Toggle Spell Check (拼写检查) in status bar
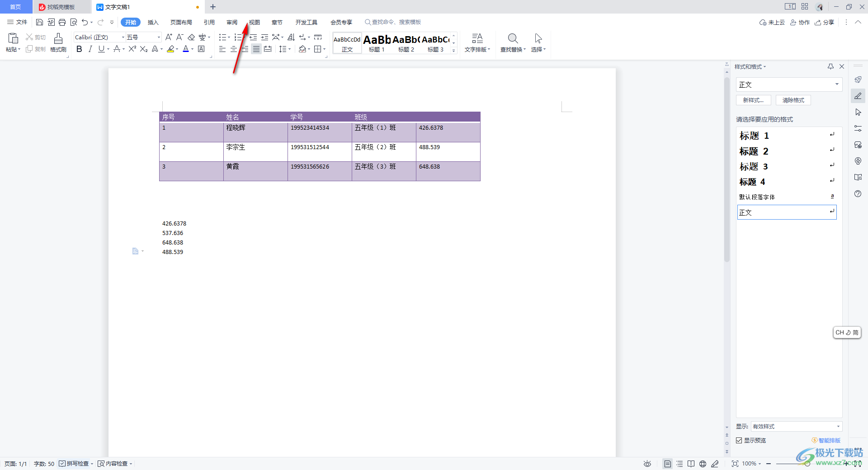This screenshot has width=868, height=470. [75, 464]
